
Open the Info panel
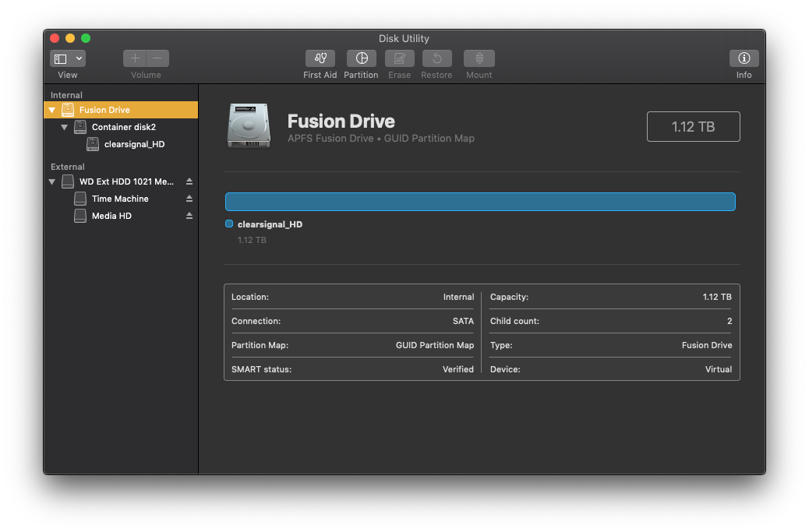coord(744,59)
